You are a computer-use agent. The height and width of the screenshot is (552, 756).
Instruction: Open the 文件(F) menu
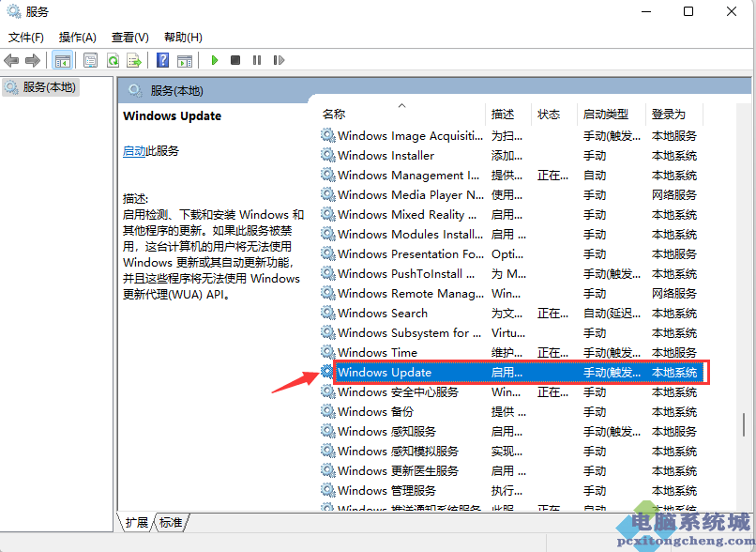[x=26, y=38]
